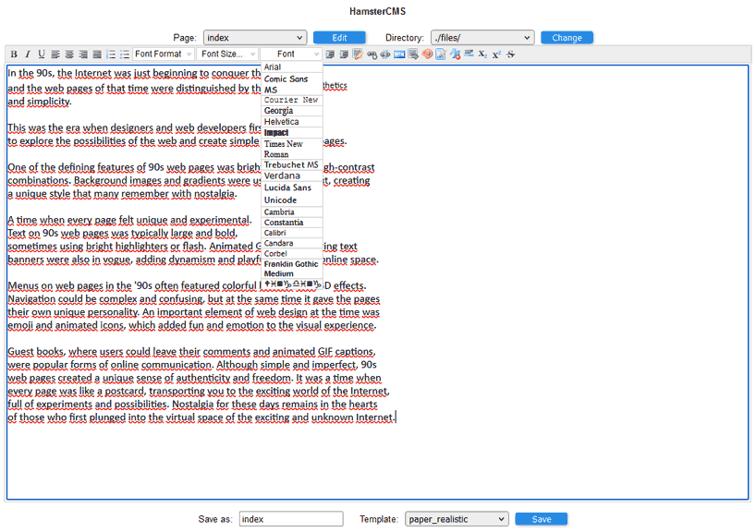Open the Font Size dropdown
This screenshot has width=756, height=532.
pyautogui.click(x=227, y=54)
